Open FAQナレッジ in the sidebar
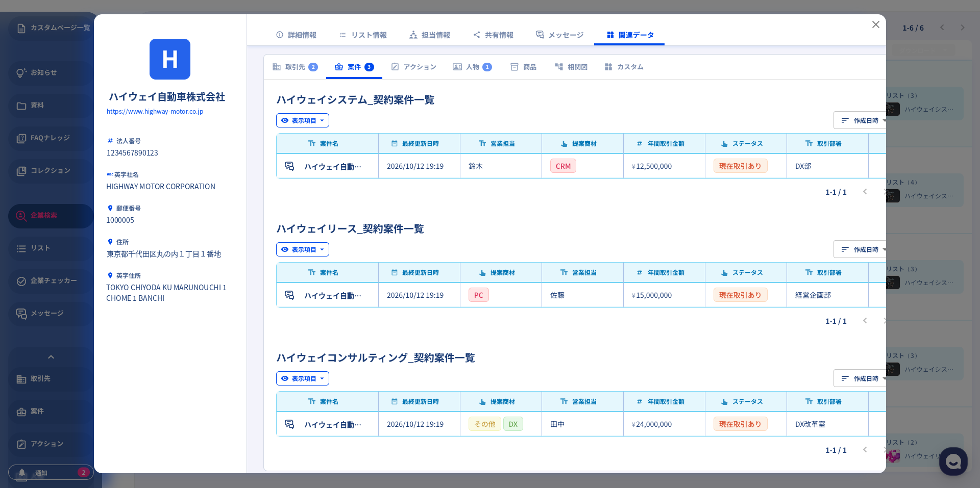 coord(51,138)
